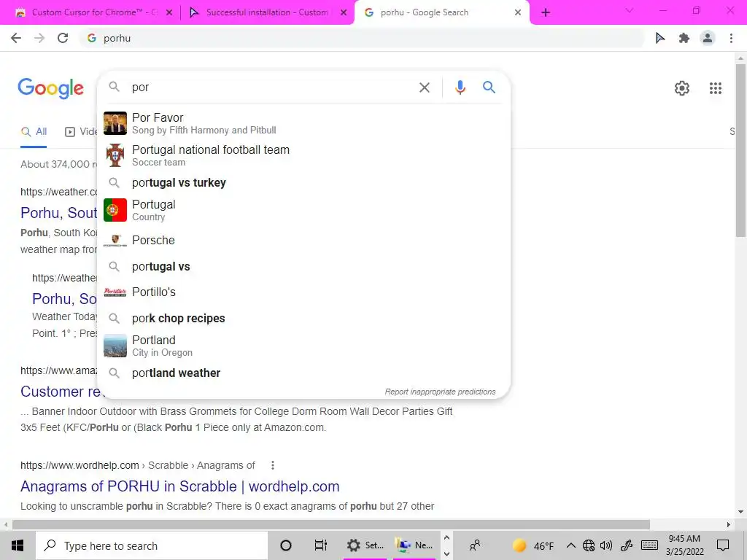Select the Portugal Country suggestion
This screenshot has height=560, width=747.
[303, 210]
